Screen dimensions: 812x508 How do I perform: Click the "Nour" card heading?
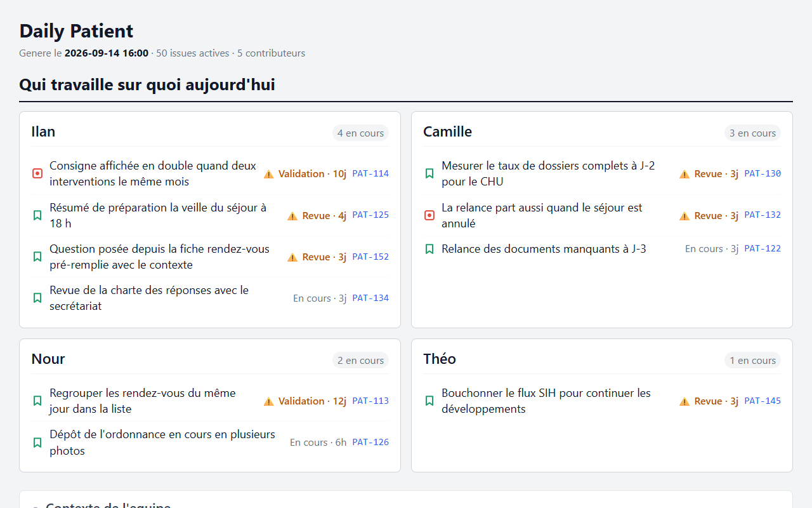tap(48, 359)
